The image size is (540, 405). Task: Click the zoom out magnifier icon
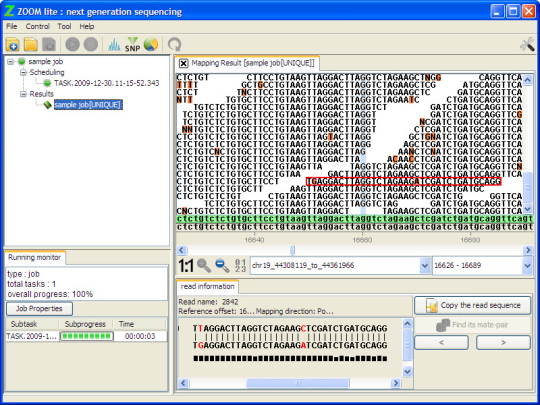click(222, 266)
